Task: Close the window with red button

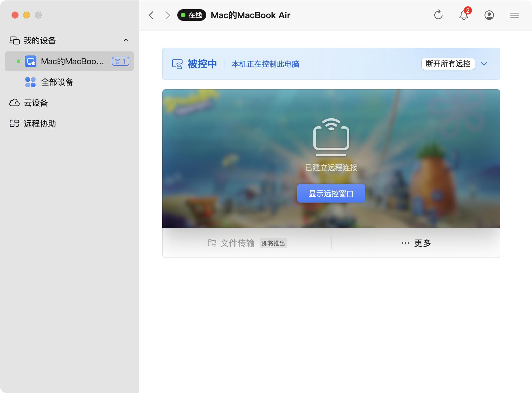Action: pos(15,15)
